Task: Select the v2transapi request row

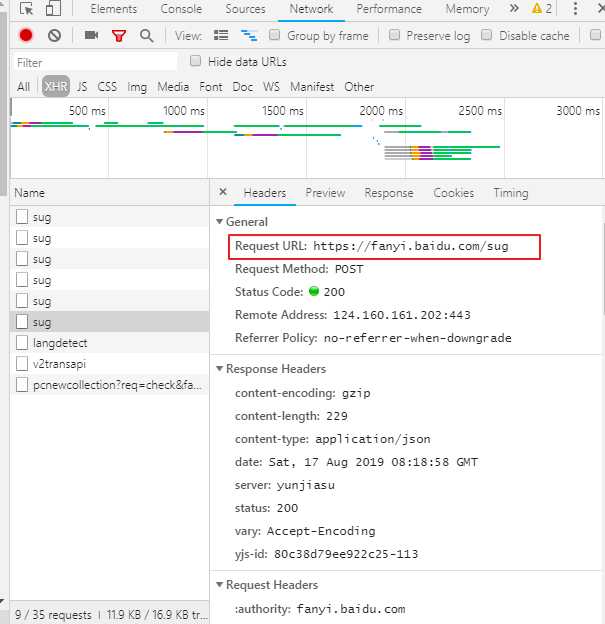Action: [x=109, y=364]
